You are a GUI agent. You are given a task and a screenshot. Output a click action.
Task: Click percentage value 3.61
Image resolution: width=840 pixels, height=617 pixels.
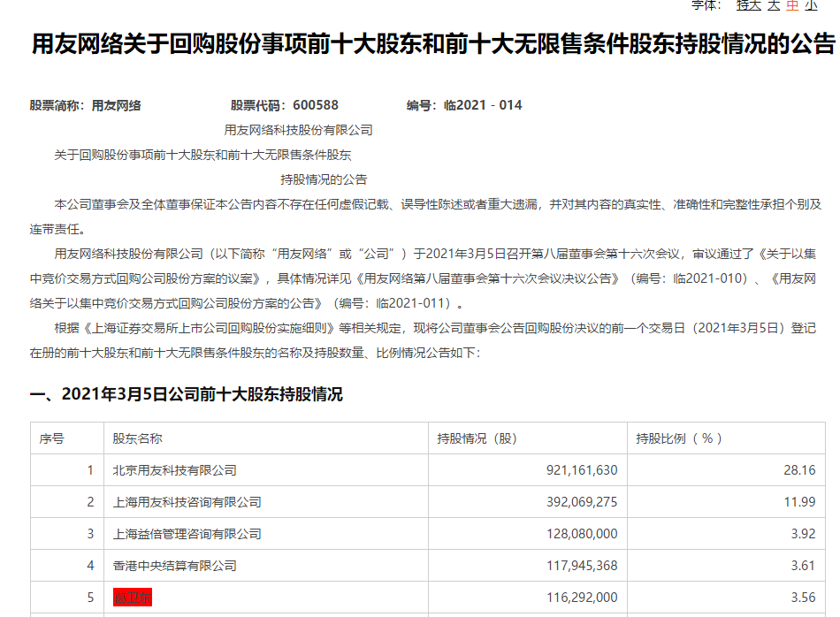803,566
